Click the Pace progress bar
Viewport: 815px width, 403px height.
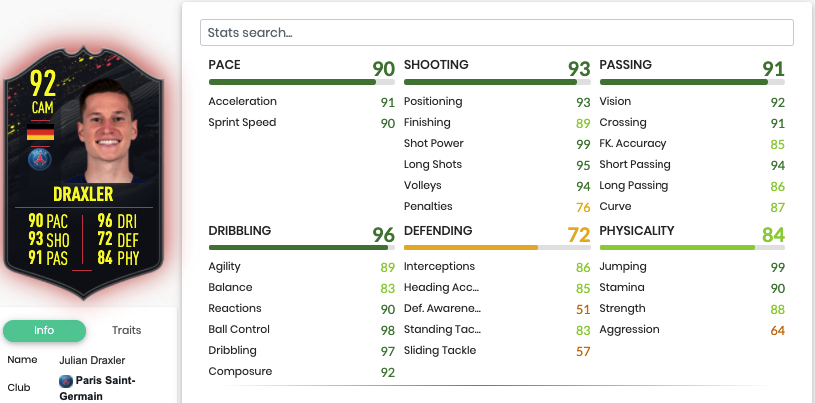pyautogui.click(x=301, y=82)
